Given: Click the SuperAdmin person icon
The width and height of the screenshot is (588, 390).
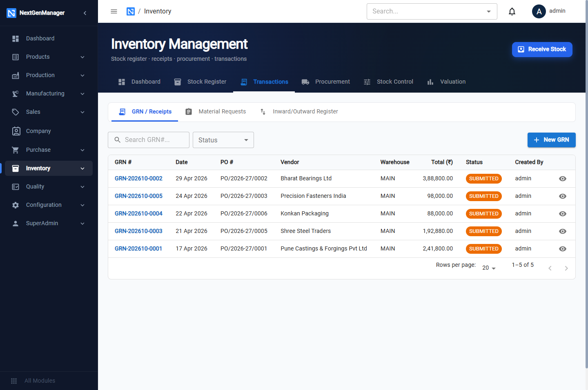Looking at the screenshot, I should (x=16, y=223).
